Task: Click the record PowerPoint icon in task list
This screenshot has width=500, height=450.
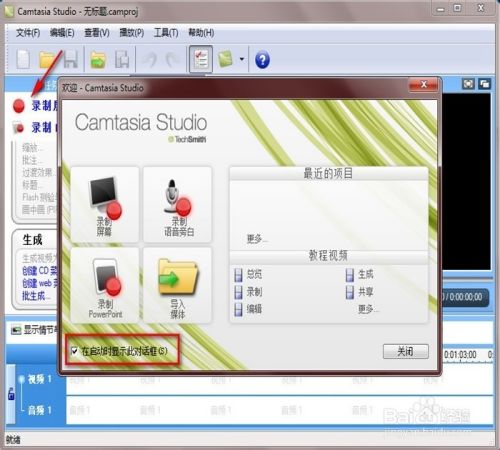Action: (19, 127)
